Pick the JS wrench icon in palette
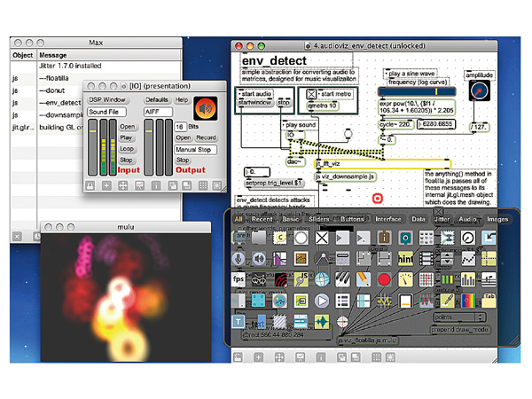 tap(301, 279)
